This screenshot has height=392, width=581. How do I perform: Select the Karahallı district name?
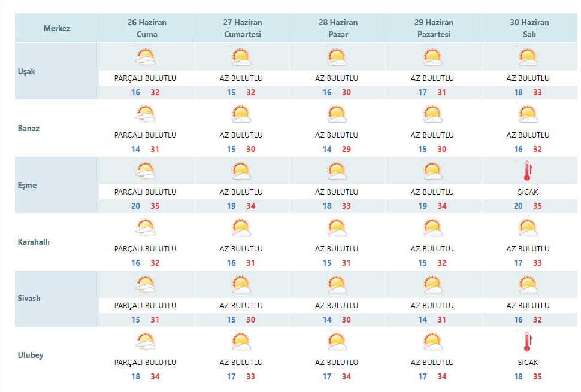point(34,242)
